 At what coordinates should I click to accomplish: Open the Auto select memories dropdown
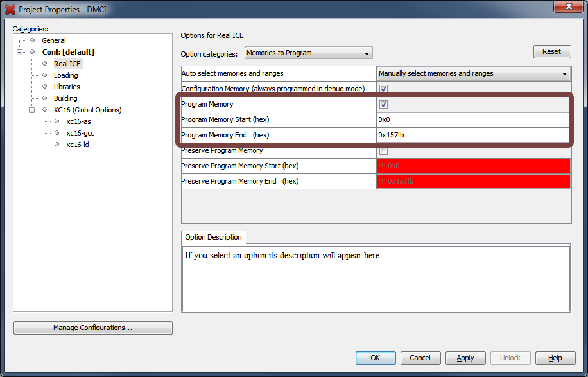(473, 73)
